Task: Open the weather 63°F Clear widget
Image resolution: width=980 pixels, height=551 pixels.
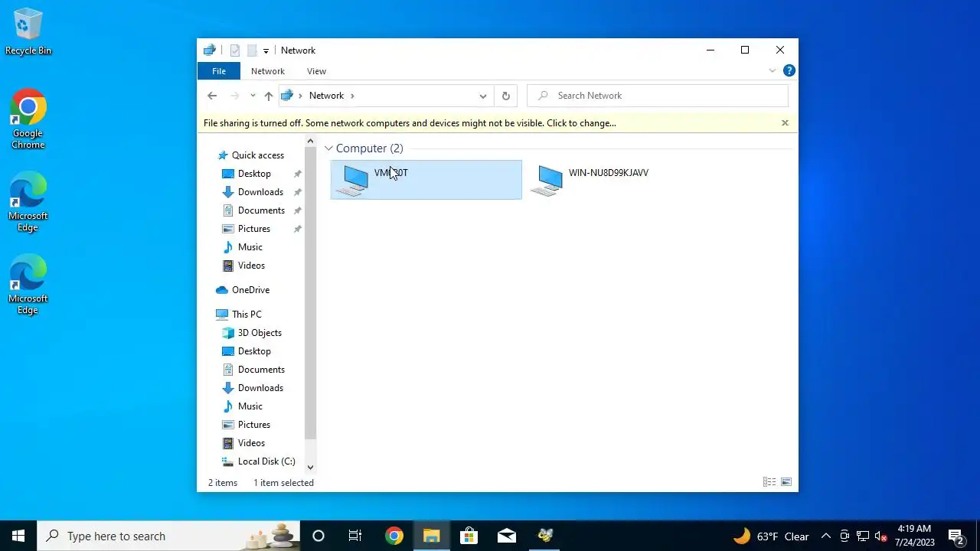Action: coord(771,536)
